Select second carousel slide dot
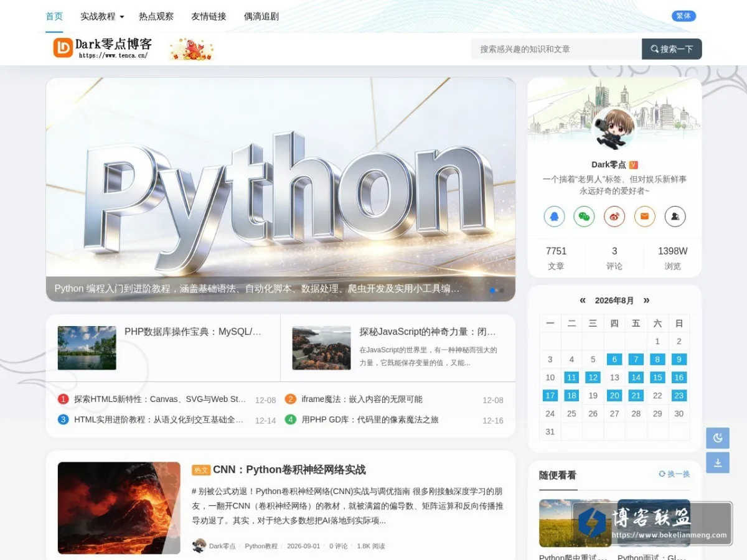The width and height of the screenshot is (747, 560). [x=502, y=290]
